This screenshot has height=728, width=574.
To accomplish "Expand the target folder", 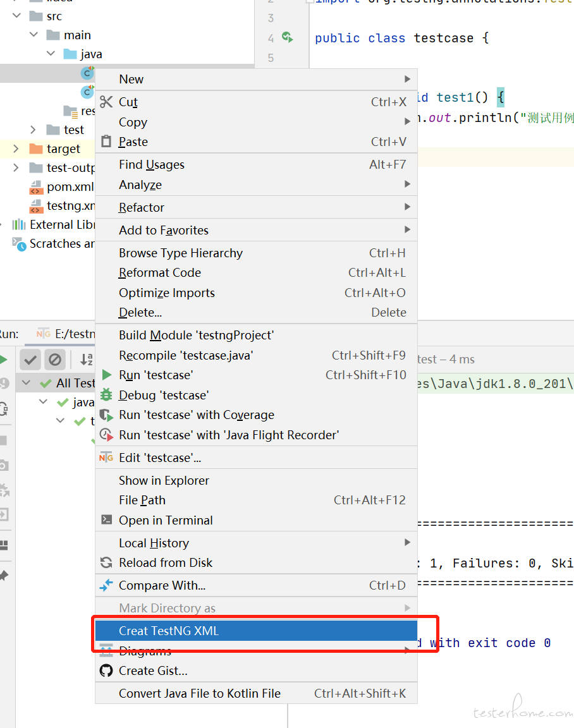I will pos(16,149).
